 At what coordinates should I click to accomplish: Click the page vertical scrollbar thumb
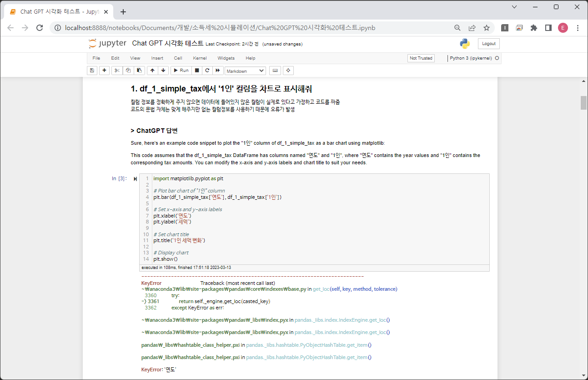tap(583, 103)
